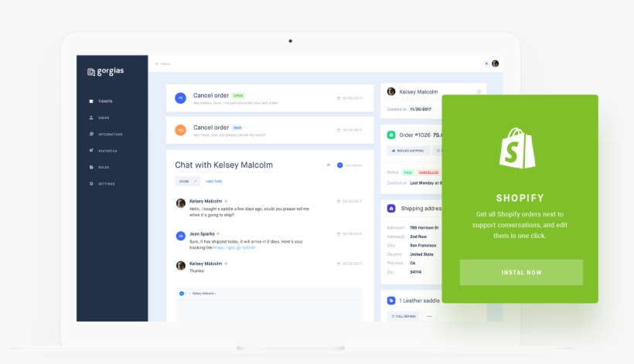Open Statistics in the sidebar

tap(103, 151)
